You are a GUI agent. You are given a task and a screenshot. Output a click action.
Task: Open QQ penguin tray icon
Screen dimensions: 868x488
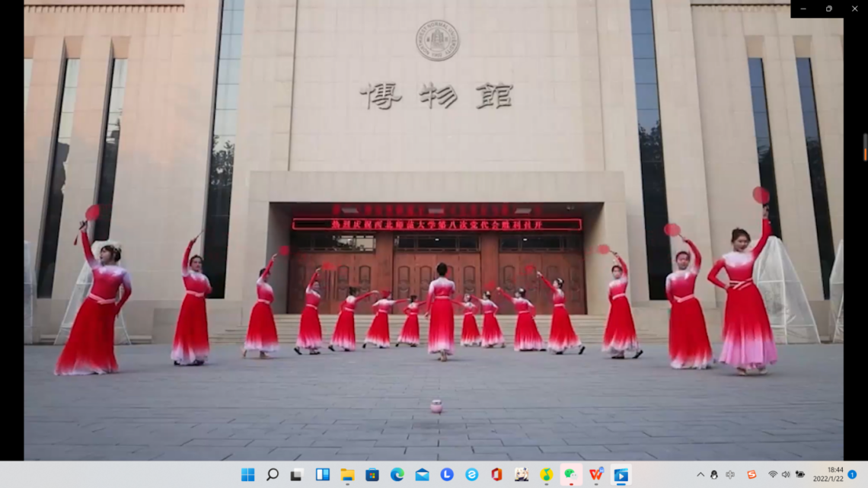point(714,475)
